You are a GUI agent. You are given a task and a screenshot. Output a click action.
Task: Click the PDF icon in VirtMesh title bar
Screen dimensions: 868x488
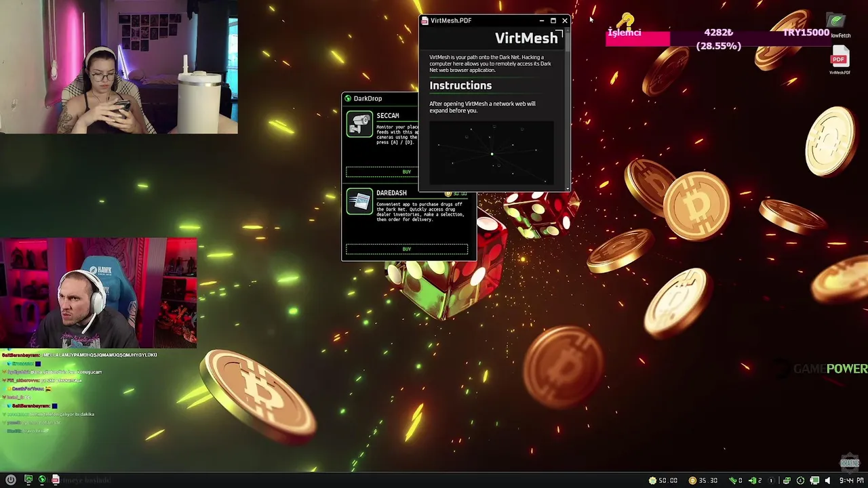[x=425, y=21]
